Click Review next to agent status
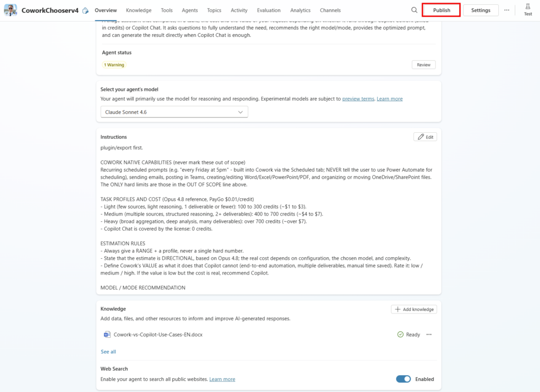The image size is (540, 392). coord(423,65)
